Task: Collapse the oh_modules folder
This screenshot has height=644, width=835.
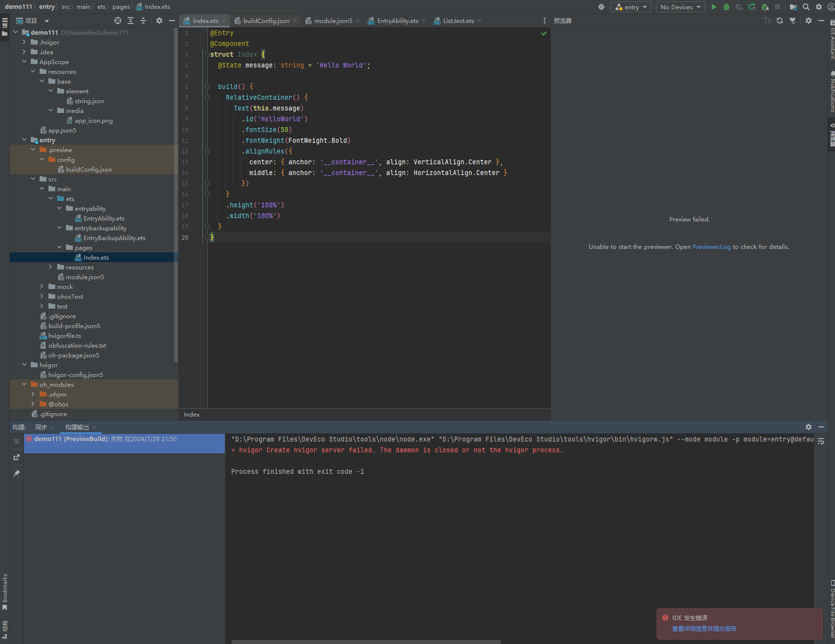Action: point(24,384)
